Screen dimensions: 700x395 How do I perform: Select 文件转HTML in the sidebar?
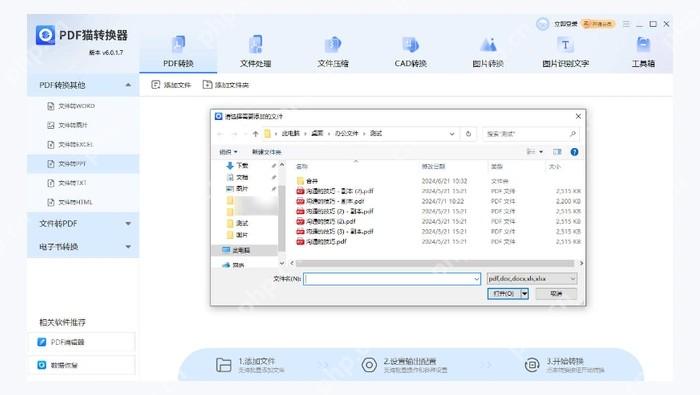pyautogui.click(x=83, y=202)
